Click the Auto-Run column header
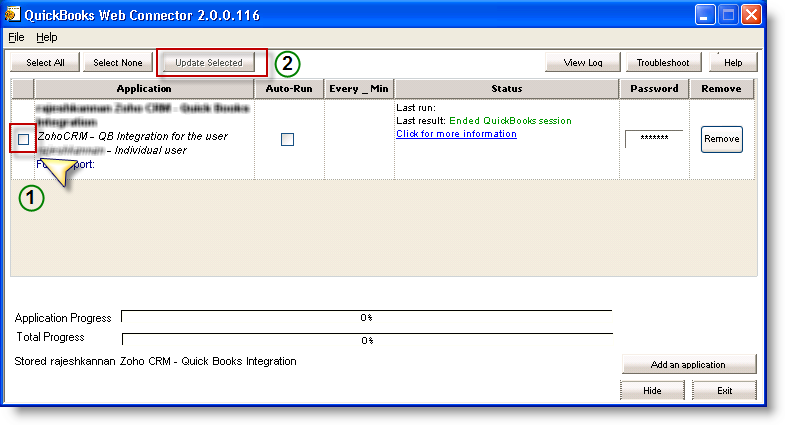Viewport: 785px width, 425px height. 289,89
